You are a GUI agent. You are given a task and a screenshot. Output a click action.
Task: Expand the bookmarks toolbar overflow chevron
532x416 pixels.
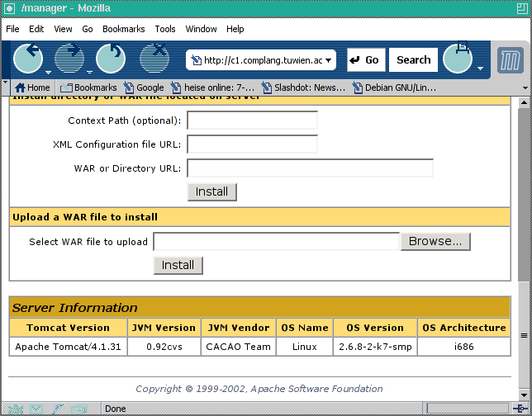click(525, 87)
